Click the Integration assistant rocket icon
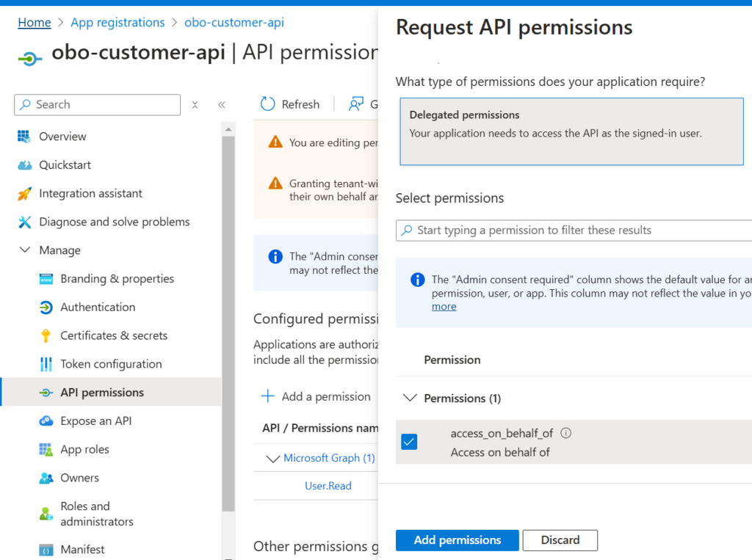Screen dimensions: 752x560 (24, 194)
